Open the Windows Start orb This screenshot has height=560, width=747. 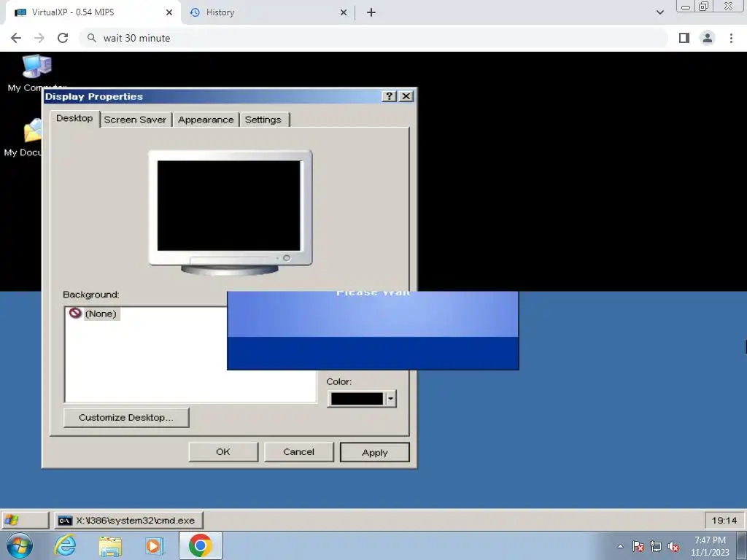(x=20, y=545)
